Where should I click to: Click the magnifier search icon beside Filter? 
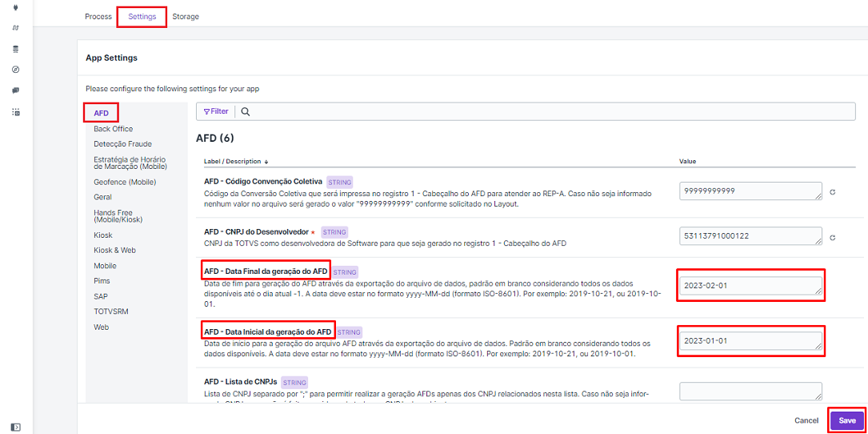[246, 111]
